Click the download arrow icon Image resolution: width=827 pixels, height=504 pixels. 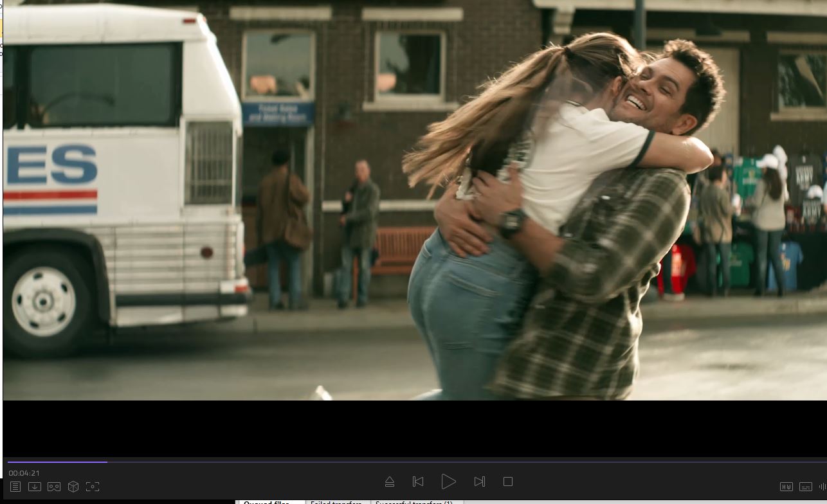pos(35,487)
